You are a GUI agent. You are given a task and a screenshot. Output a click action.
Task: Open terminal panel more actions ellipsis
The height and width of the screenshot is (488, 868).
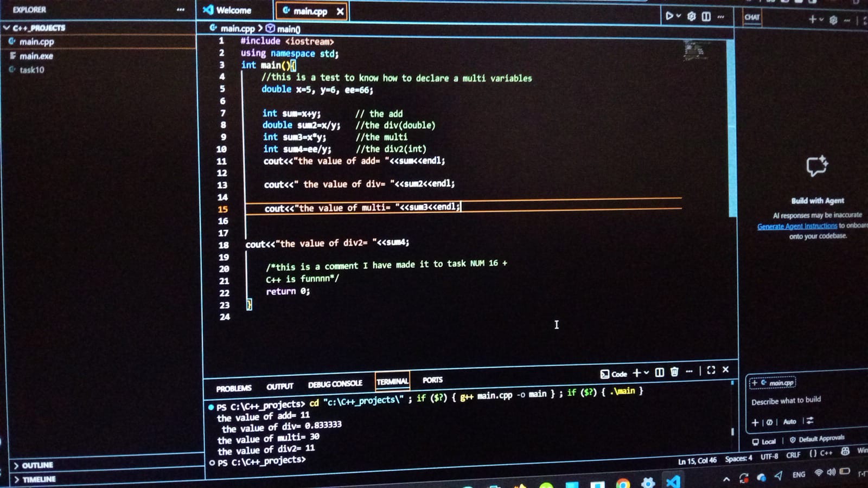689,371
